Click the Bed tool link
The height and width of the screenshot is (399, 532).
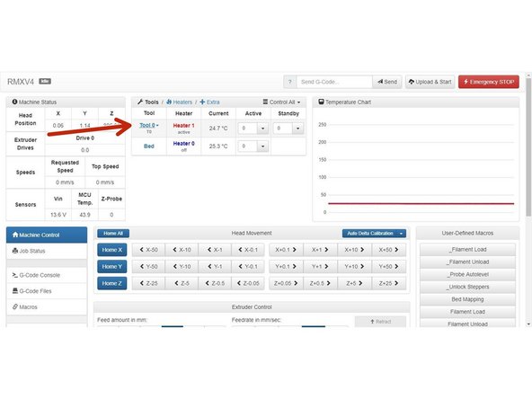(x=149, y=146)
